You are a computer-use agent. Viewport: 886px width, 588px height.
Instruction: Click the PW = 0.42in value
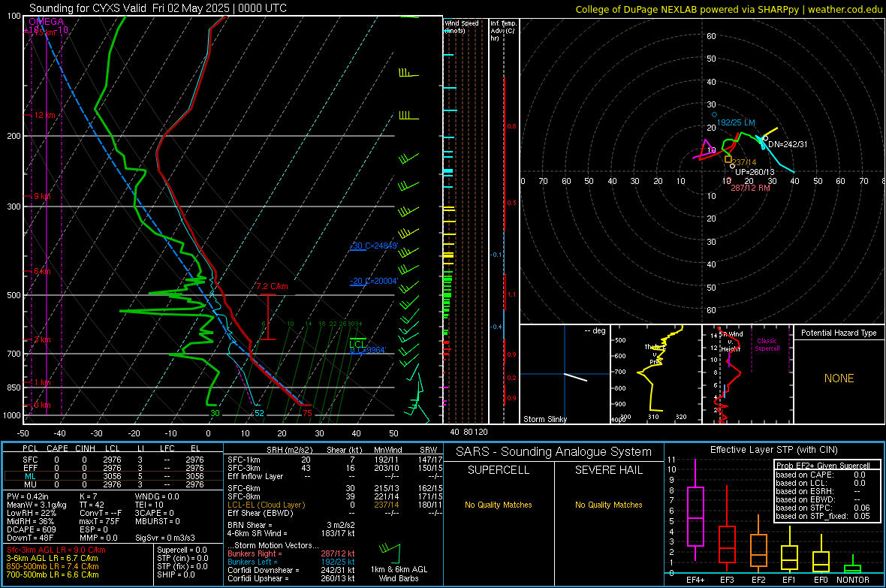point(28,497)
